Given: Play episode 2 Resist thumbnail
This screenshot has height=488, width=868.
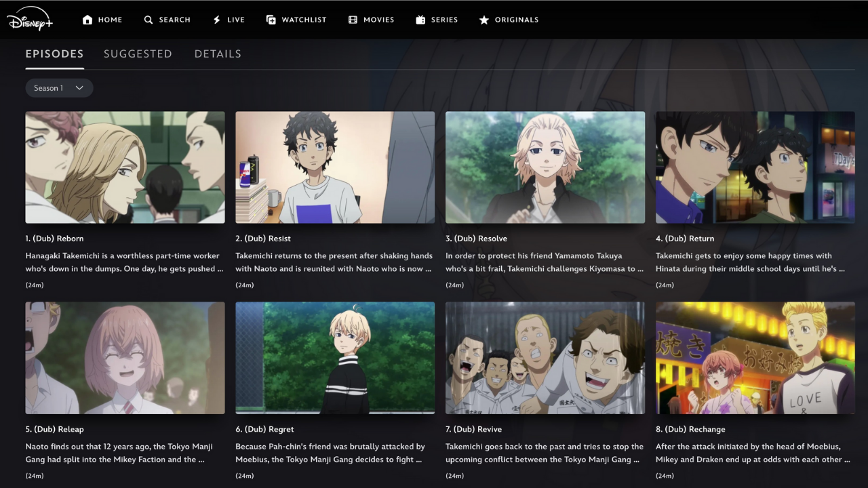Looking at the screenshot, I should (x=335, y=167).
